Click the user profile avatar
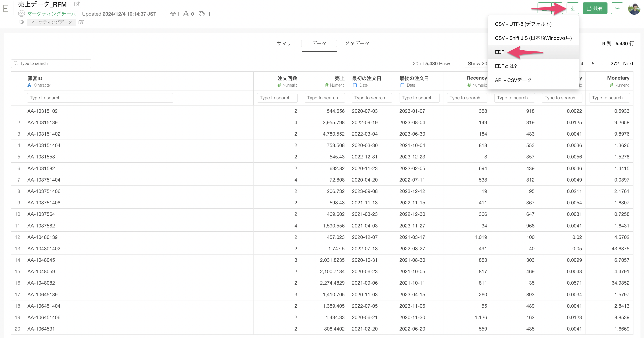This screenshot has width=644, height=338. coord(634,9)
